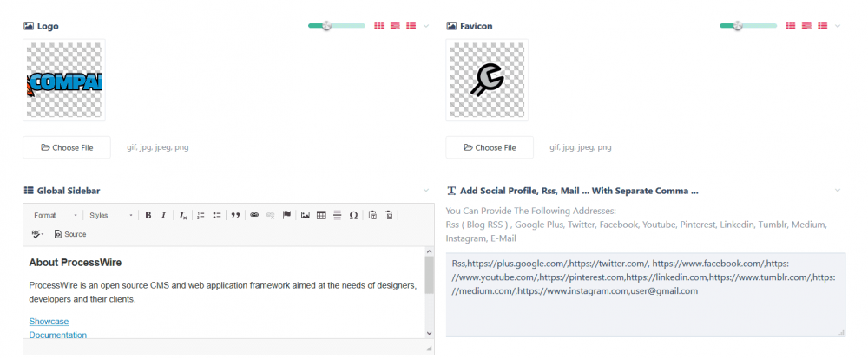The image size is (868, 358).
Task: Click the About ProcessWire heading text
Action: click(76, 263)
